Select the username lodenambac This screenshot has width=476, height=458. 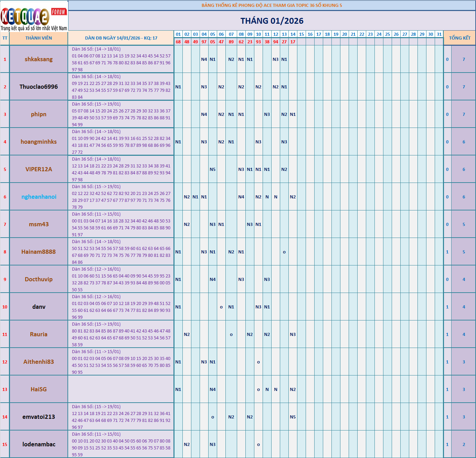[x=39, y=444]
